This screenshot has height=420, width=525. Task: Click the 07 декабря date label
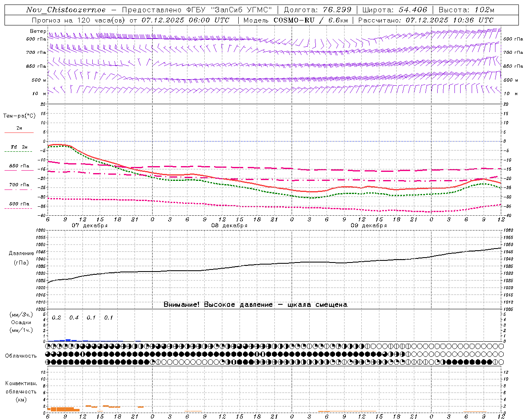coord(90,226)
